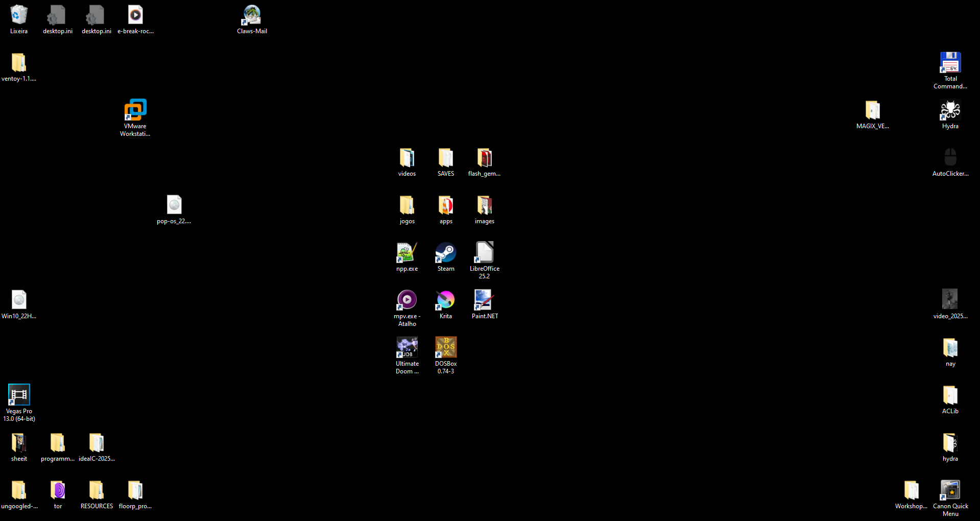This screenshot has height=521, width=980.
Task: Select the DOSBox 0.74-3 icon
Action: 445,348
